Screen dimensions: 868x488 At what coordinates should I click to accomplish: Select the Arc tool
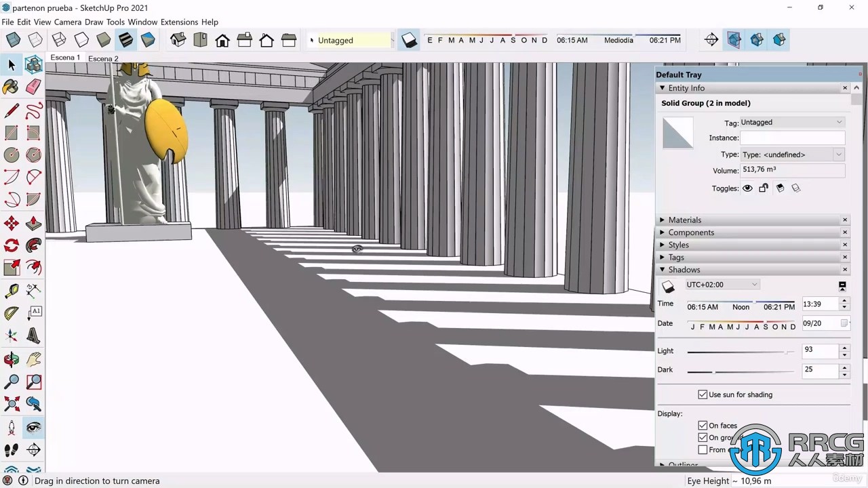click(x=12, y=178)
